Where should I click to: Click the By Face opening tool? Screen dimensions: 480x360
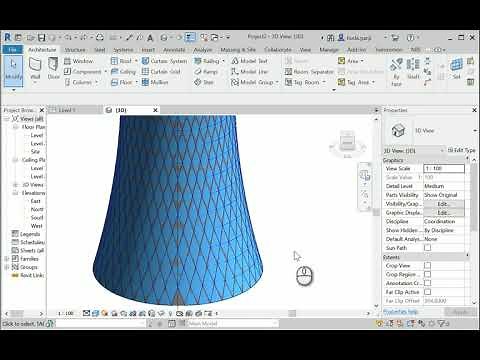click(396, 72)
